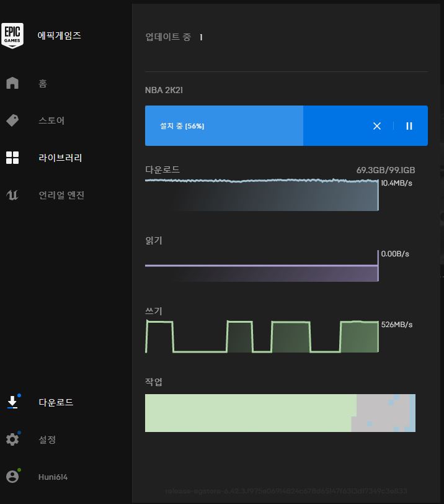The width and height of the screenshot is (444, 504).
Task: Click the 쓰기 write speed graph
Action: [262, 336]
